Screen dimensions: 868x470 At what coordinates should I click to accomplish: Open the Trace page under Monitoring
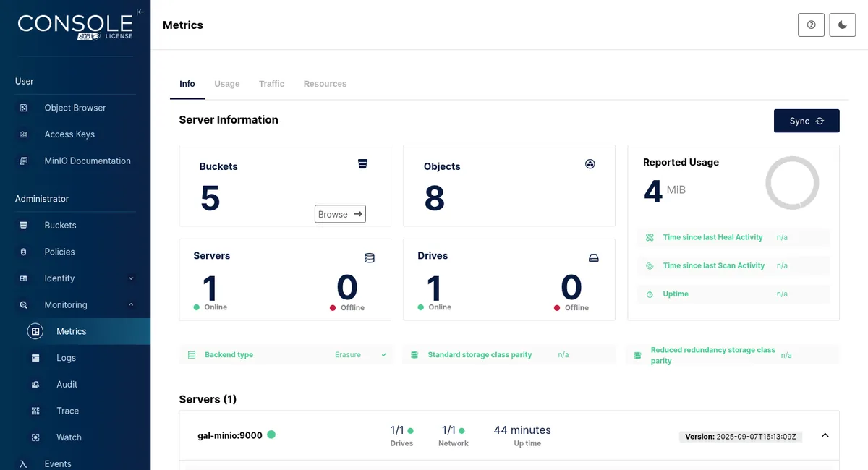(x=68, y=411)
